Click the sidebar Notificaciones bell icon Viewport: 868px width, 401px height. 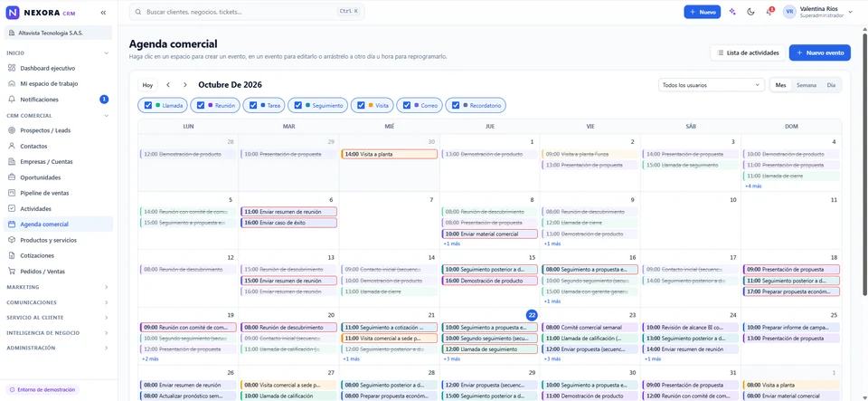[x=12, y=100]
